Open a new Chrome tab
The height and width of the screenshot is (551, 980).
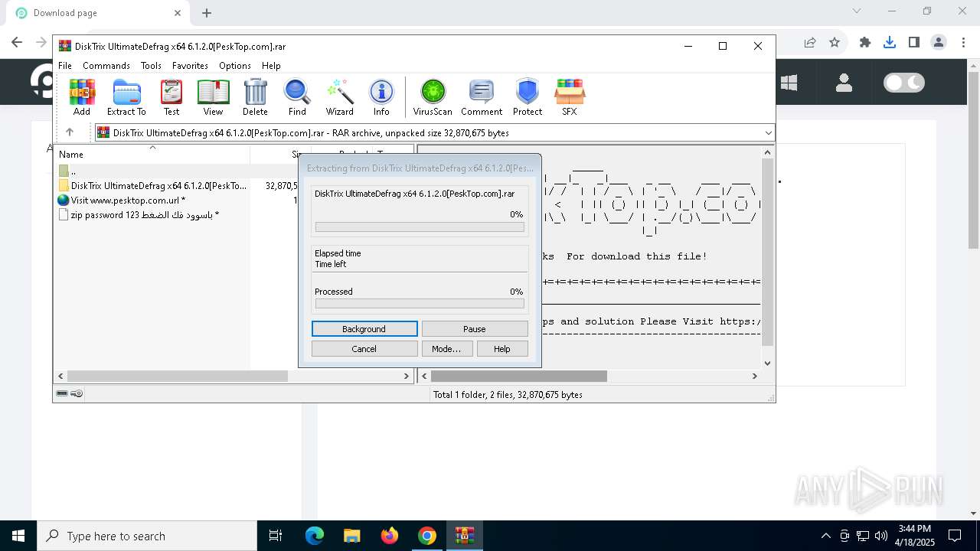coord(207,12)
